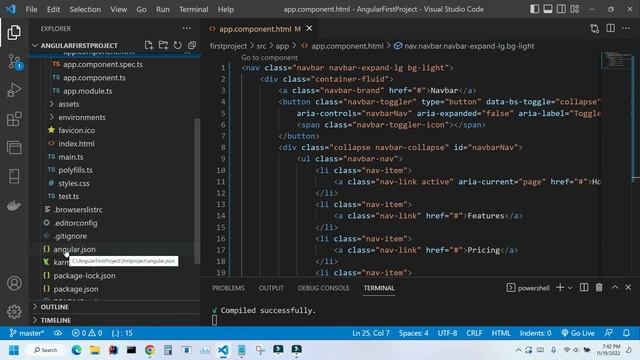Open the File menu
The height and width of the screenshot is (360, 640).
pyautogui.click(x=31, y=9)
